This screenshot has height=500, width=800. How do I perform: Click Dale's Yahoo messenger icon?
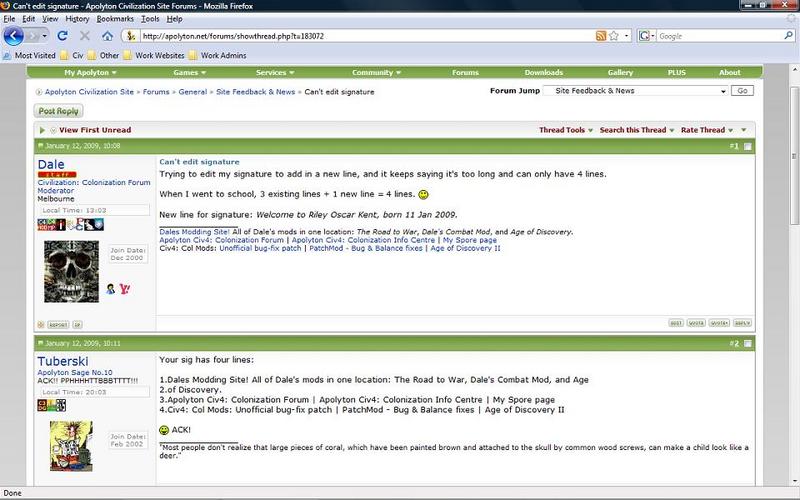click(124, 289)
